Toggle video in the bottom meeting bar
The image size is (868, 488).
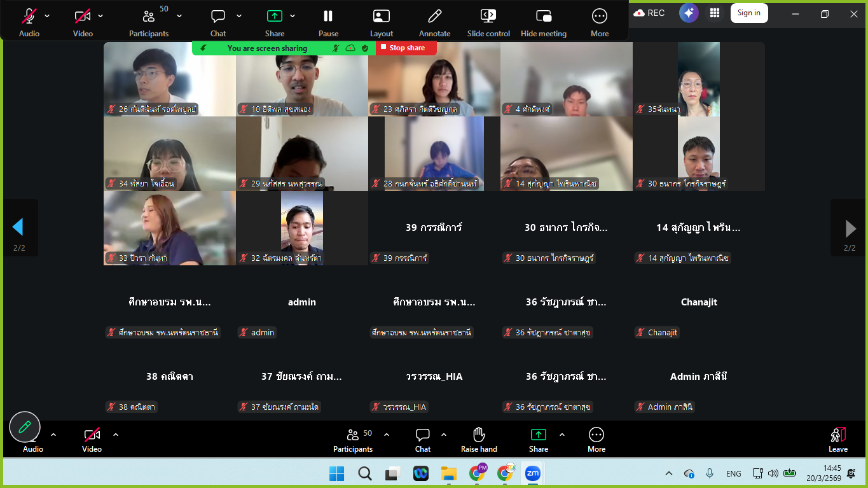pos(92,435)
